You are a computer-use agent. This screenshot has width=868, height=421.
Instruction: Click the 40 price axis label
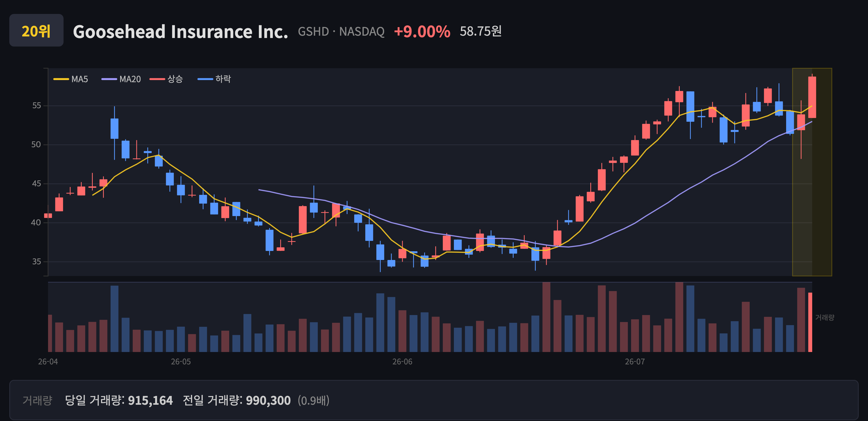point(36,223)
